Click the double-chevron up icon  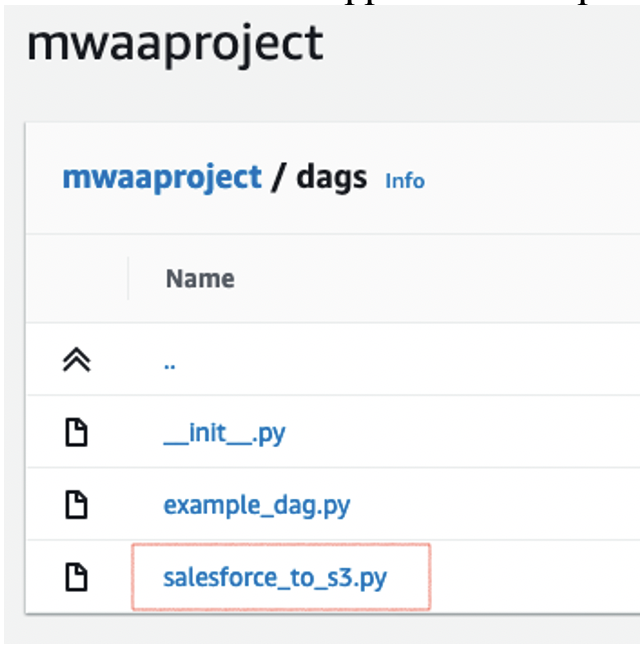pyautogui.click(x=76, y=360)
